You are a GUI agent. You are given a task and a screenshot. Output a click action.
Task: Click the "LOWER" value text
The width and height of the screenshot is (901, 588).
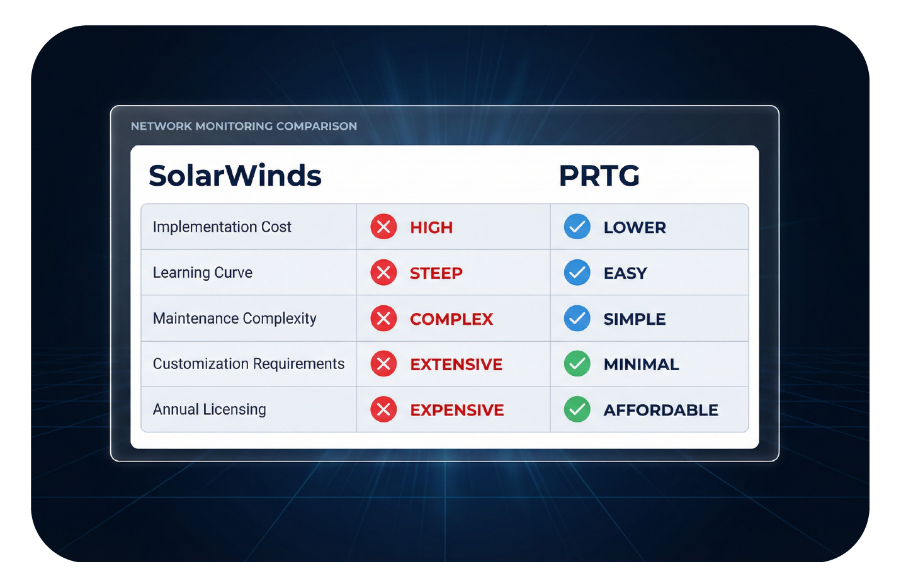(x=635, y=227)
